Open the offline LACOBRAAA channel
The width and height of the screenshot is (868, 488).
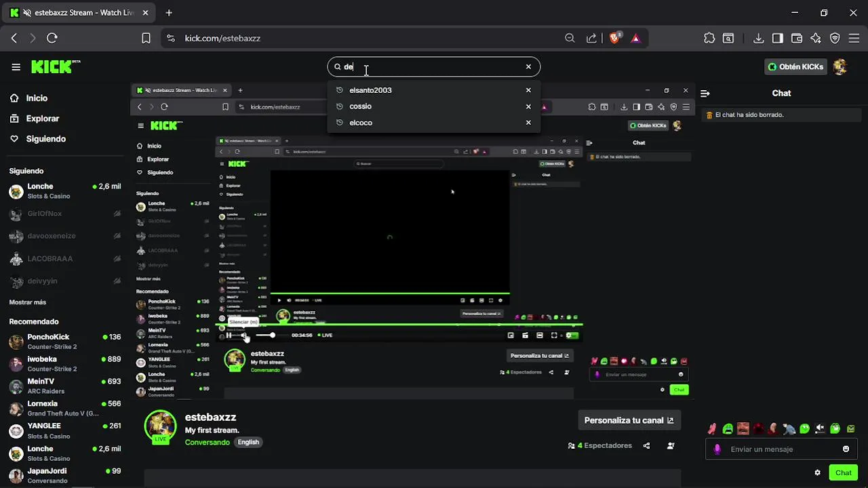pos(65,258)
